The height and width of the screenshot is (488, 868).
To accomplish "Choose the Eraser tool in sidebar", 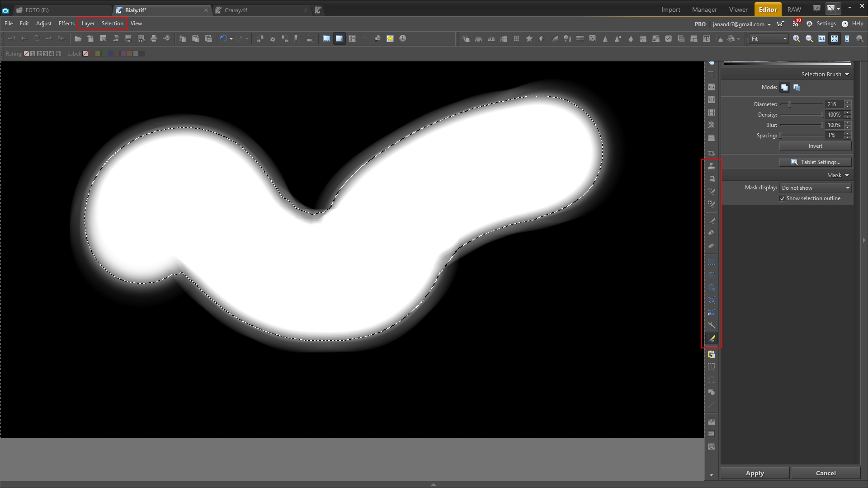I will pos(712,246).
